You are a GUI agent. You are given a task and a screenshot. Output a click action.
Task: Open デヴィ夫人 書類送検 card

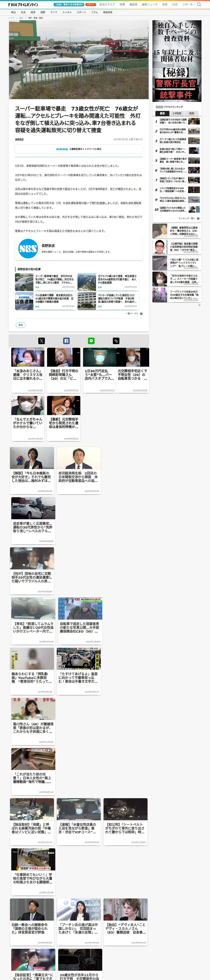126,922
